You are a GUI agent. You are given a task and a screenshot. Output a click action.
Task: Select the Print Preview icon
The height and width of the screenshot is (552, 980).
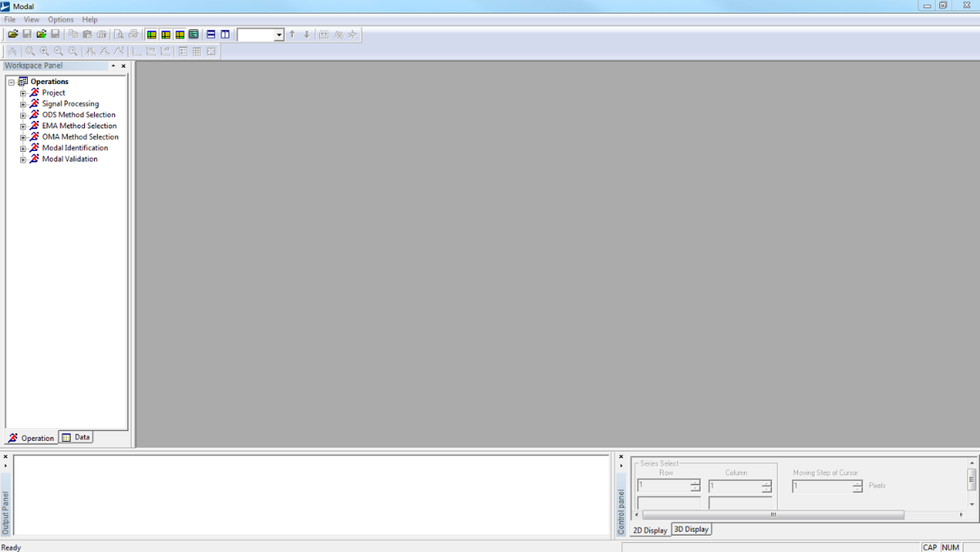click(x=118, y=34)
